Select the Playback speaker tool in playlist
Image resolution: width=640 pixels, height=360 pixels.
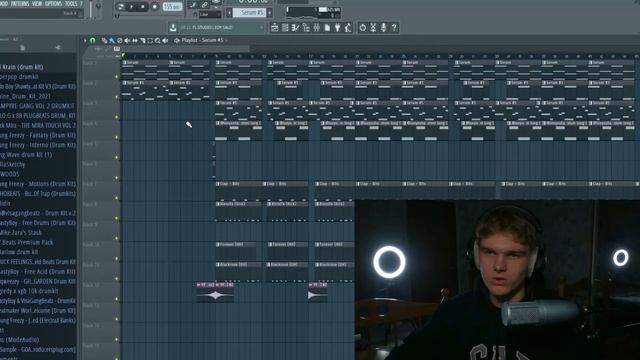165,40
